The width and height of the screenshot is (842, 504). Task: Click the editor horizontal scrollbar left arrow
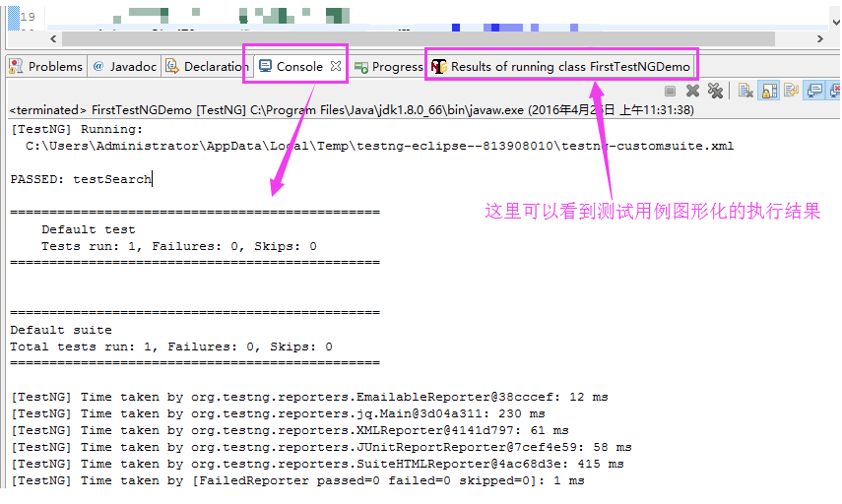[x=53, y=38]
